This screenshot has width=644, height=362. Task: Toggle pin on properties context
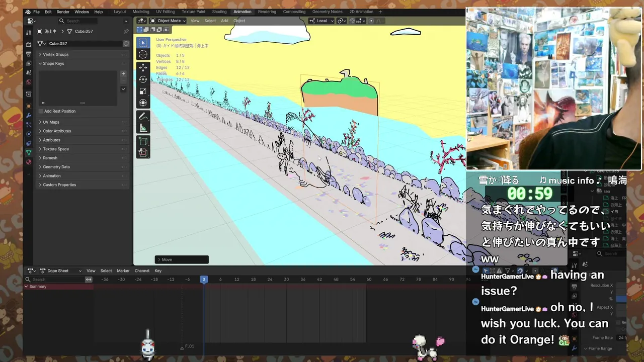click(126, 31)
